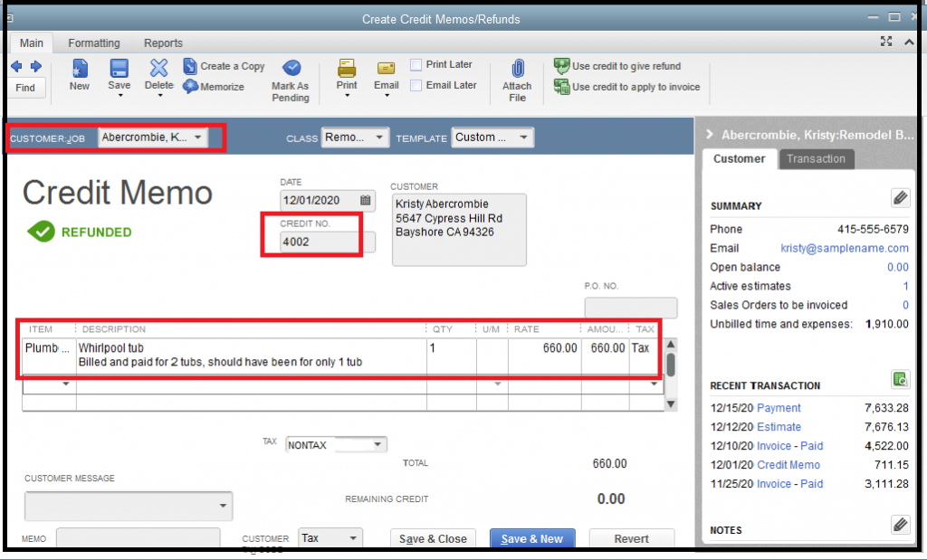The image size is (927, 560).
Task: Switch to the Formatting tab
Action: [94, 43]
